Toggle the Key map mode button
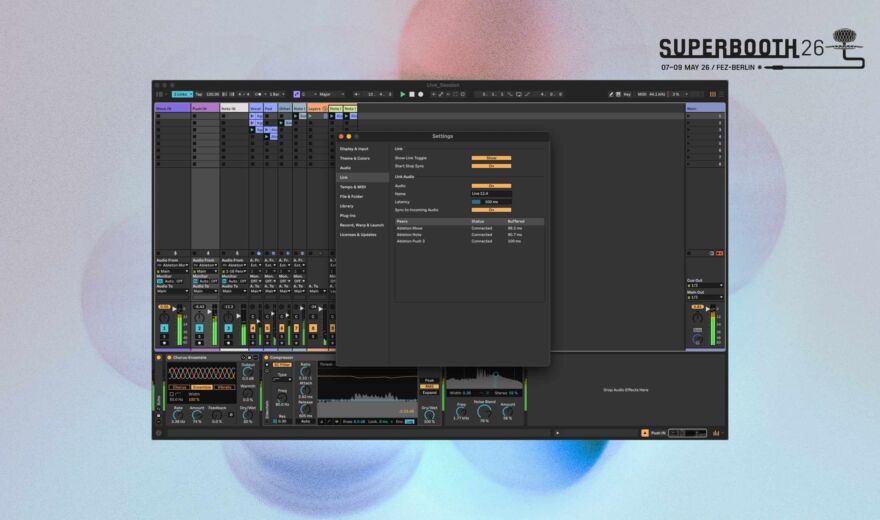This screenshot has width=880, height=520. point(627,94)
